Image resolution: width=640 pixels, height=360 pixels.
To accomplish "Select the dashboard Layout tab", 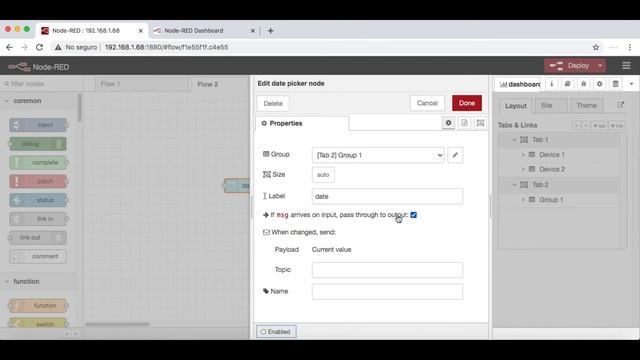I will tap(516, 106).
